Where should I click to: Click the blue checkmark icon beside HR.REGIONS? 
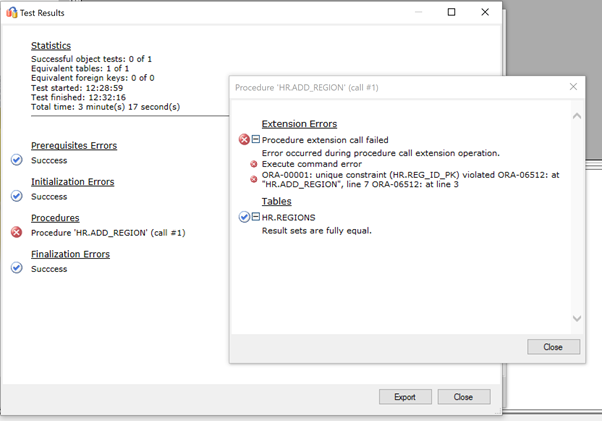tap(244, 216)
